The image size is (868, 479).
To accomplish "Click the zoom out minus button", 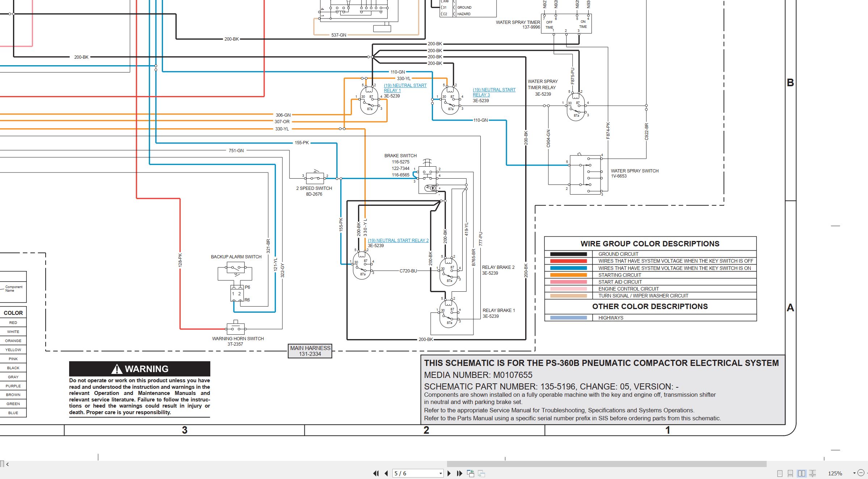I will point(861,472).
